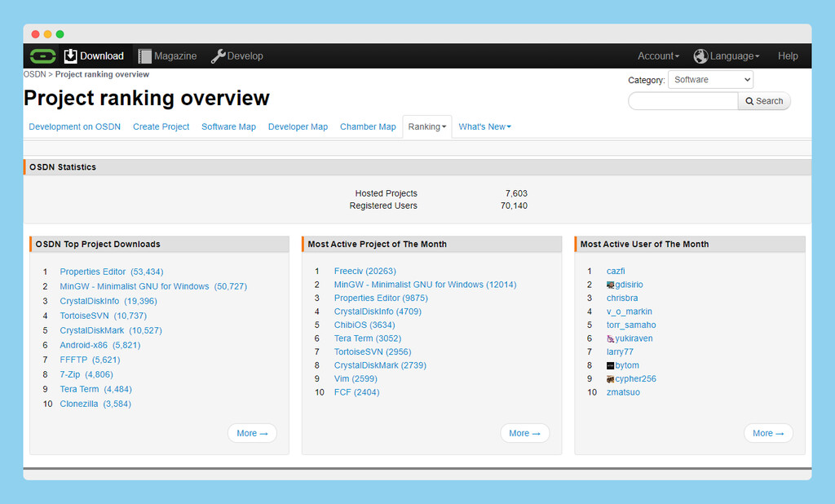Expand the What's New dropdown
This screenshot has height=504, width=835.
484,127
